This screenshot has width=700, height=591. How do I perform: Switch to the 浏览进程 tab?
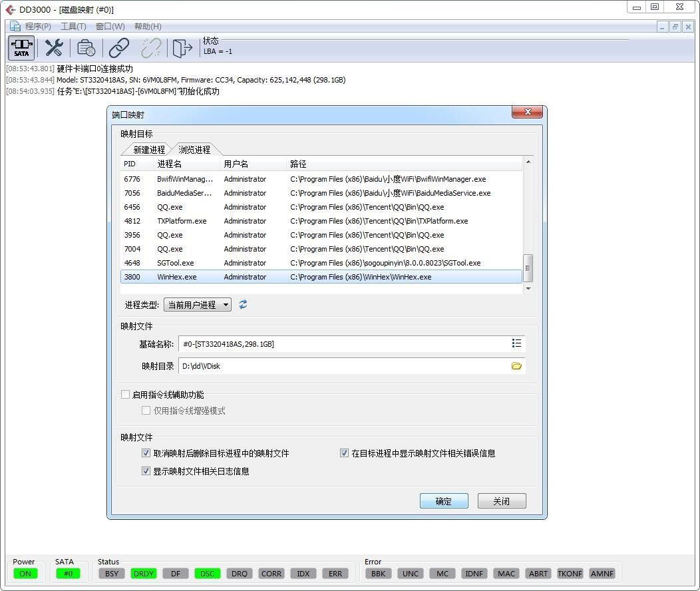[x=194, y=150]
